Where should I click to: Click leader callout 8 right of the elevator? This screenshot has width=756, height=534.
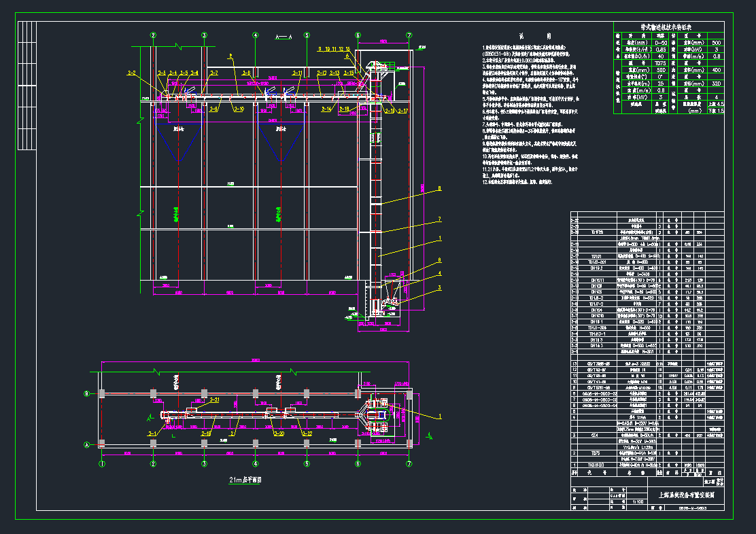point(439,188)
